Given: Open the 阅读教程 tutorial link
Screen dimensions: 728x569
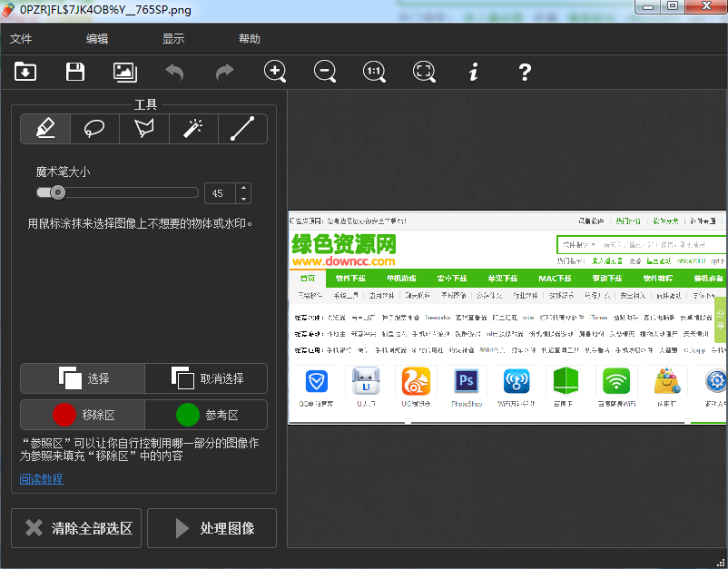Looking at the screenshot, I should 40,478.
